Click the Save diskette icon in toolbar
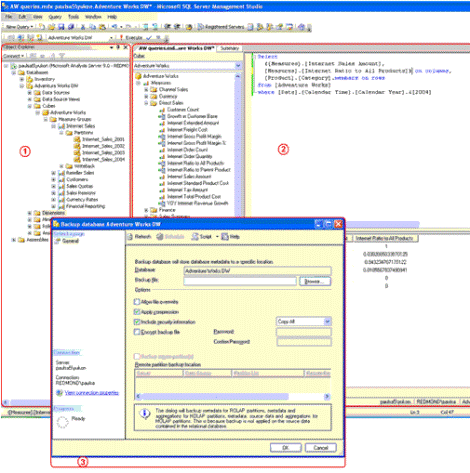This screenshot has height=473, width=470. tap(61, 27)
